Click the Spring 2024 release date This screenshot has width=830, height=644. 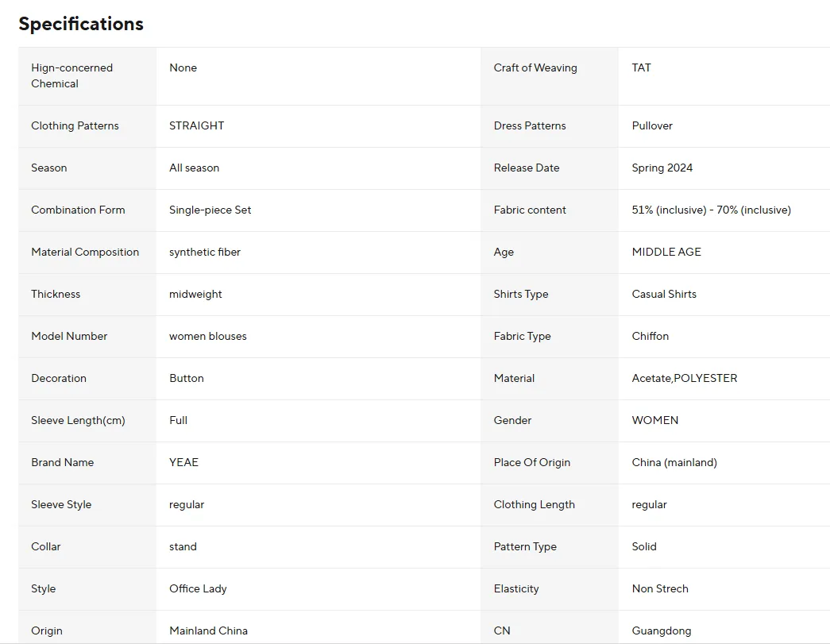click(x=662, y=168)
